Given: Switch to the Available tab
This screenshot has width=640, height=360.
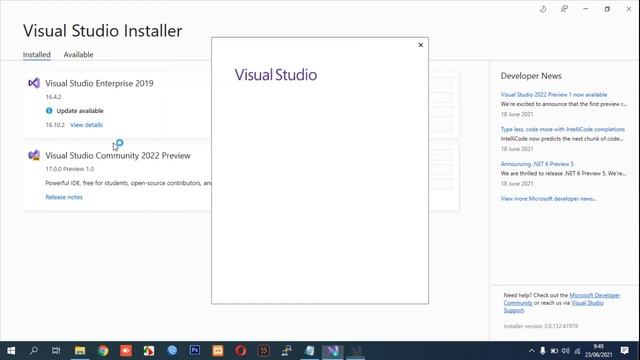Looking at the screenshot, I should (x=78, y=54).
